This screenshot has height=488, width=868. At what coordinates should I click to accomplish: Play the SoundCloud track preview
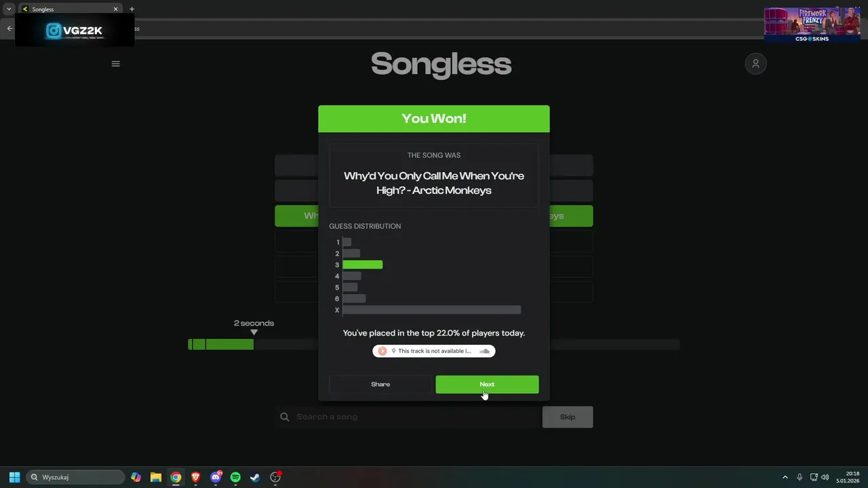(382, 351)
